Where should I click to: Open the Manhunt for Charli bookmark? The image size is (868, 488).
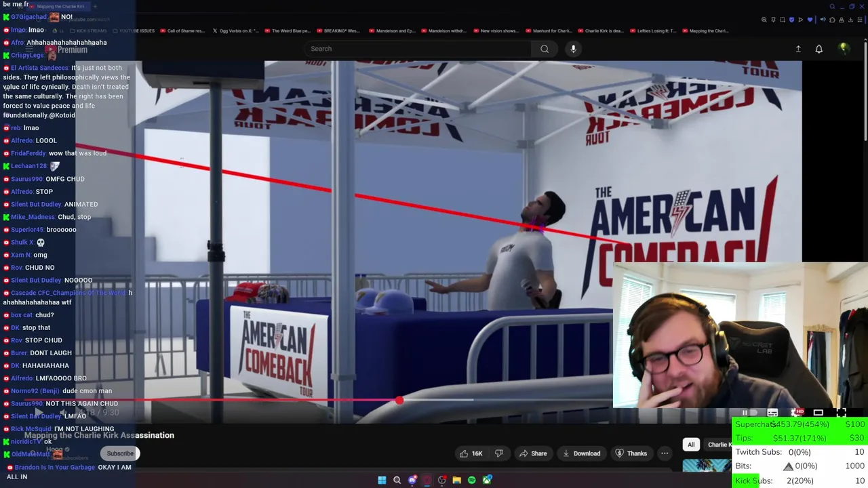548,30
